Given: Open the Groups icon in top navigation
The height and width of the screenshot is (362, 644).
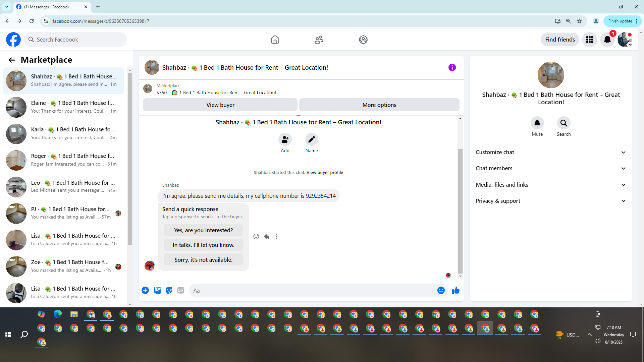Looking at the screenshot, I should 363,40.
